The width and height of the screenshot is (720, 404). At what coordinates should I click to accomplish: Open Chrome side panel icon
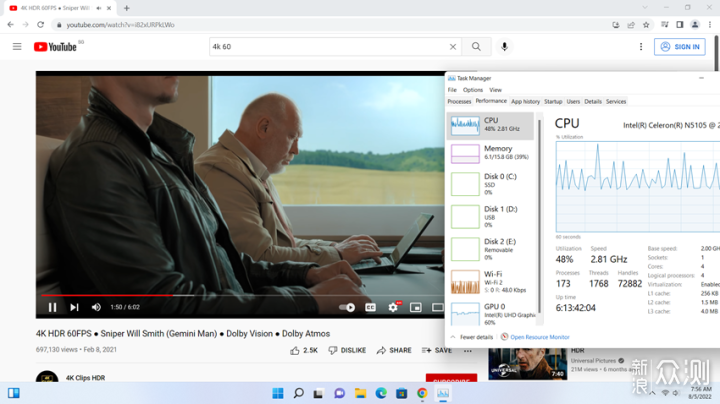pos(680,25)
